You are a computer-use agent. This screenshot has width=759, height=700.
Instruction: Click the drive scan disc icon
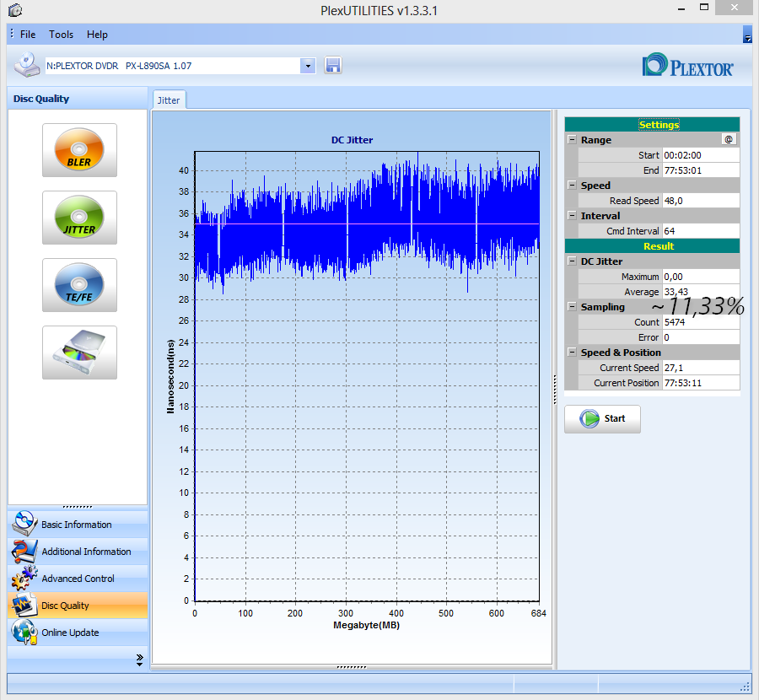pyautogui.click(x=79, y=353)
